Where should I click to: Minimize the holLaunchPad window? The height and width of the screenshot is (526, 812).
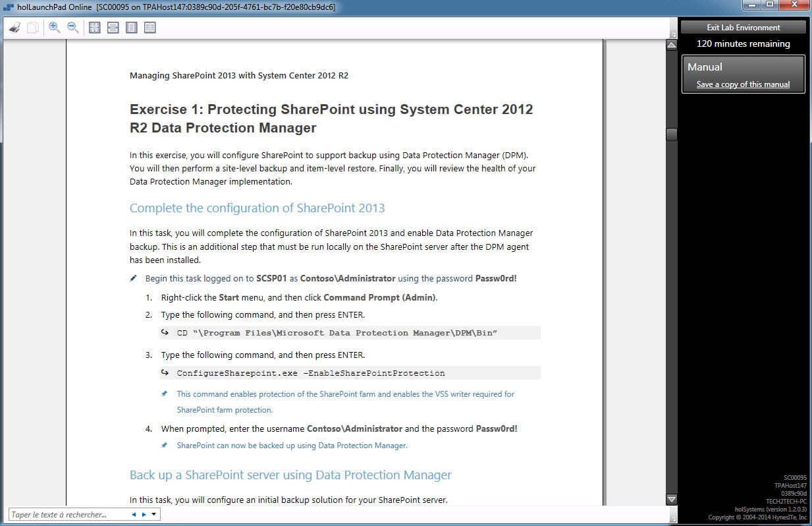click(753, 5)
